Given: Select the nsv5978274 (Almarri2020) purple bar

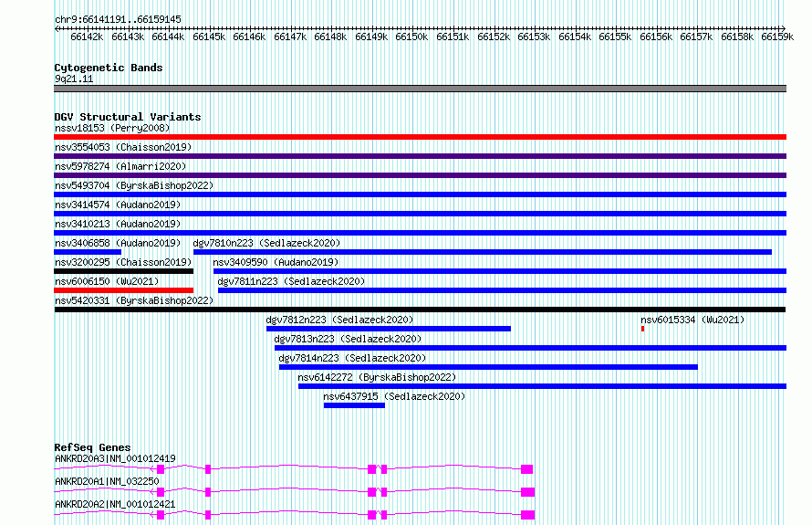Looking at the screenshot, I should pos(420,175).
